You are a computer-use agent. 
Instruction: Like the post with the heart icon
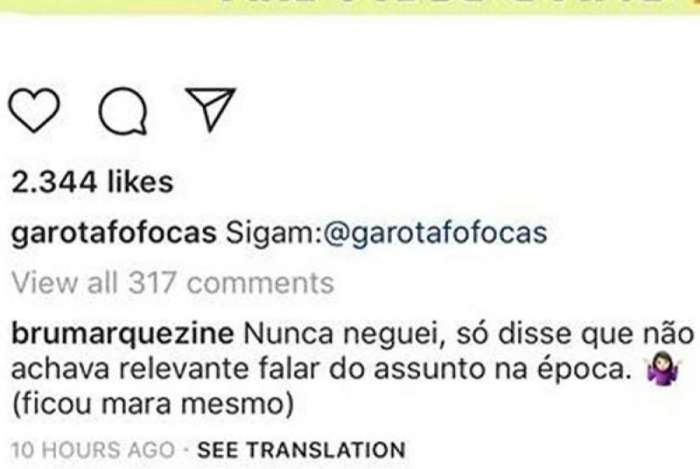34,110
